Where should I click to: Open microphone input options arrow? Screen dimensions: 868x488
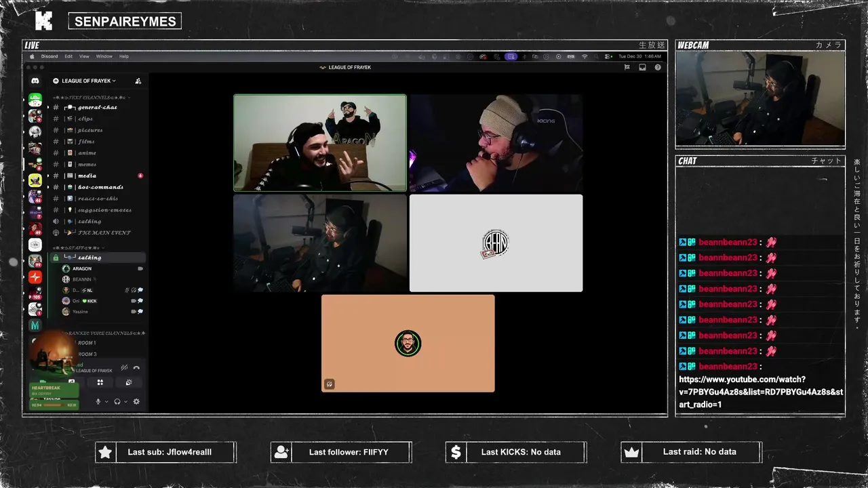coord(106,401)
